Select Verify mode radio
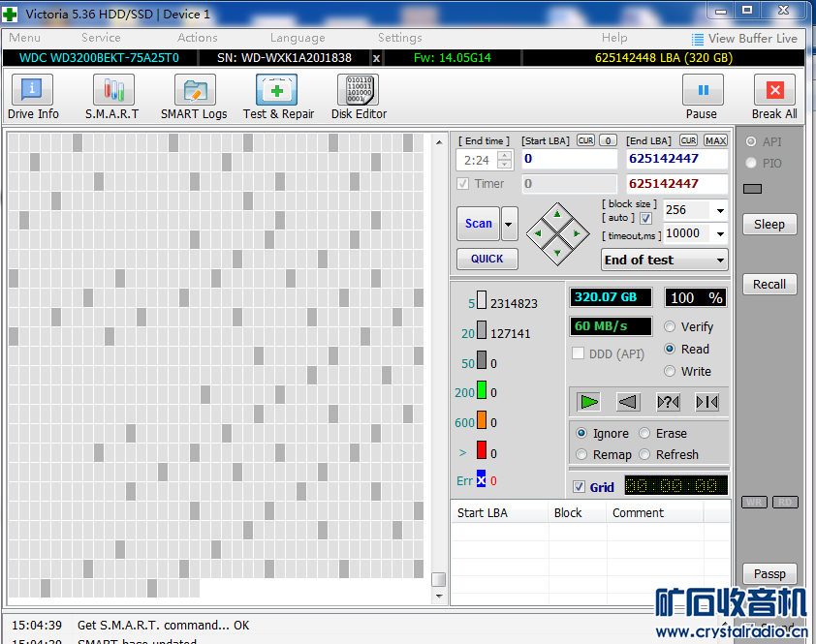The width and height of the screenshot is (816, 644). [670, 326]
